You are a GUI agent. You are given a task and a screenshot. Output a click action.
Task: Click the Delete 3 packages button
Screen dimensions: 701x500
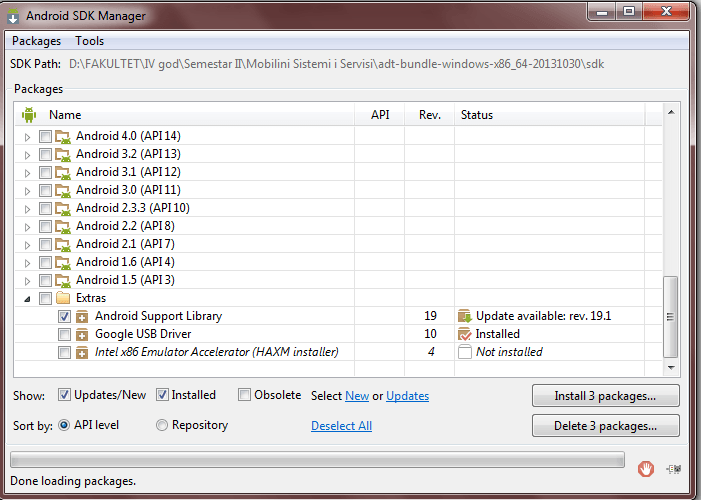point(606,426)
